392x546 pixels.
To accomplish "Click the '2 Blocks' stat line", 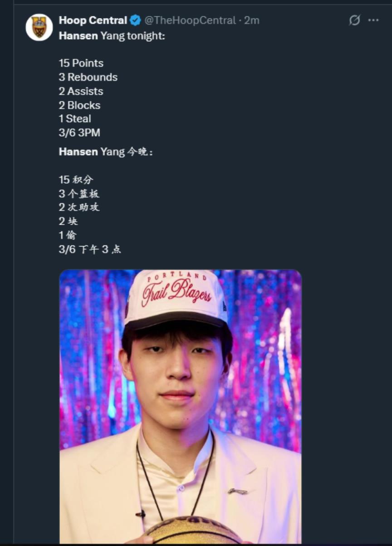I will 79,105.
